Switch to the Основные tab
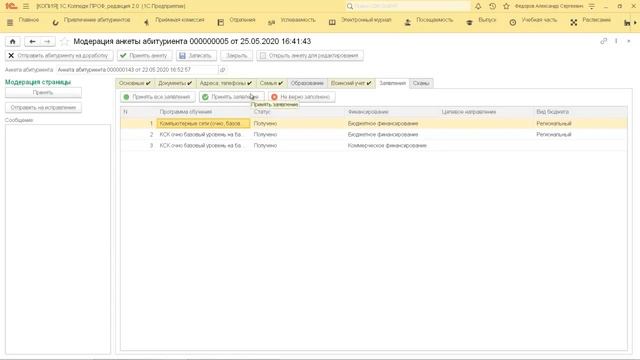The height and width of the screenshot is (360, 640). point(135,83)
